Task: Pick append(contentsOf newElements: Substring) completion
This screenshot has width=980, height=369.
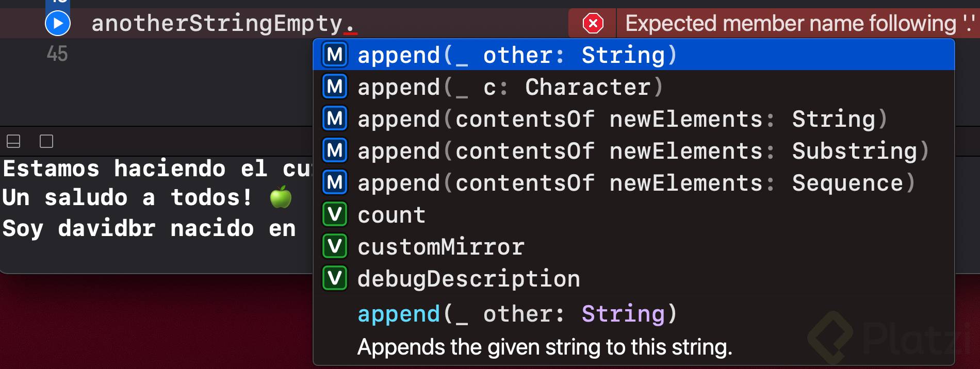Action: tap(642, 150)
